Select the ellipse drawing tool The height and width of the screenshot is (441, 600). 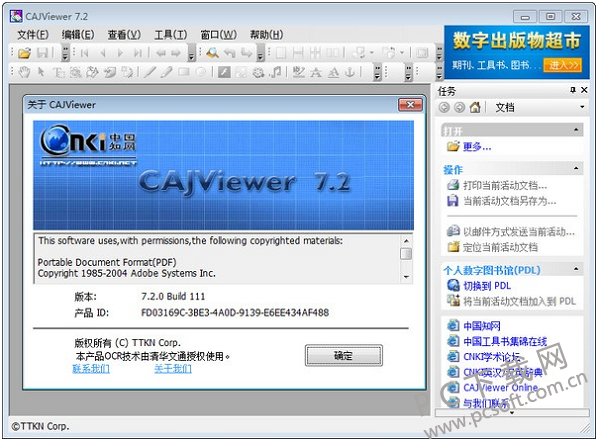(x=201, y=72)
